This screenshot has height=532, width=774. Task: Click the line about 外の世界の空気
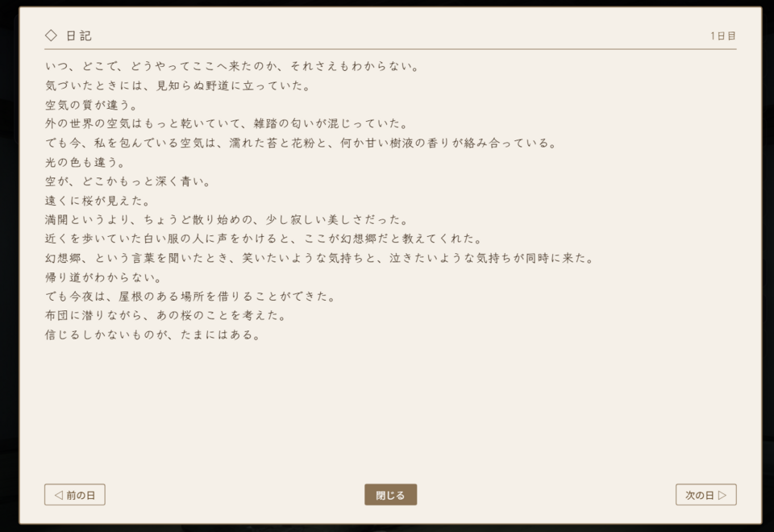[x=227, y=123]
